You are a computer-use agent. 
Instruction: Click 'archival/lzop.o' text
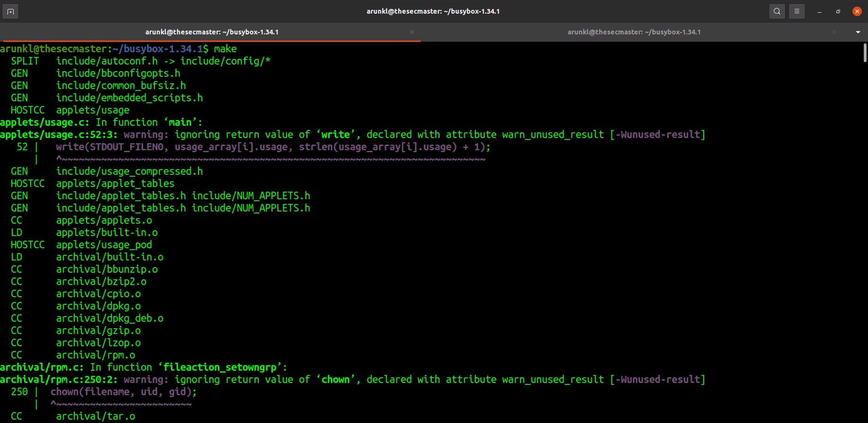click(x=98, y=343)
